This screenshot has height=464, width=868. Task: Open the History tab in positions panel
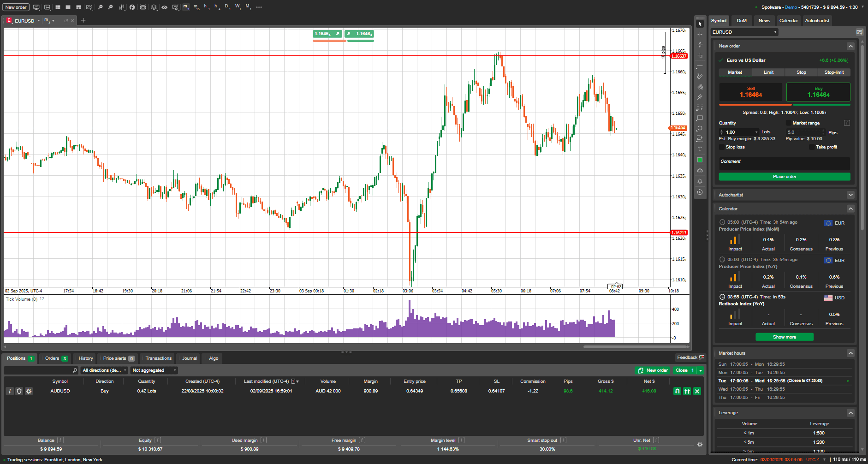point(85,358)
